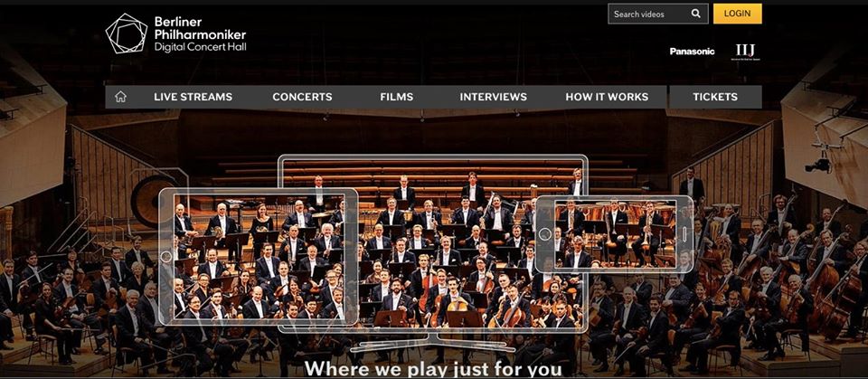Click the smartphone screen orchestra image
Screen dimensions: 868x379
pos(615,234)
